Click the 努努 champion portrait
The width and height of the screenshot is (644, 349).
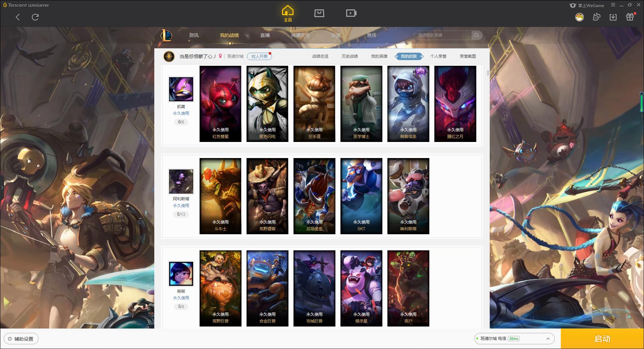(181, 274)
